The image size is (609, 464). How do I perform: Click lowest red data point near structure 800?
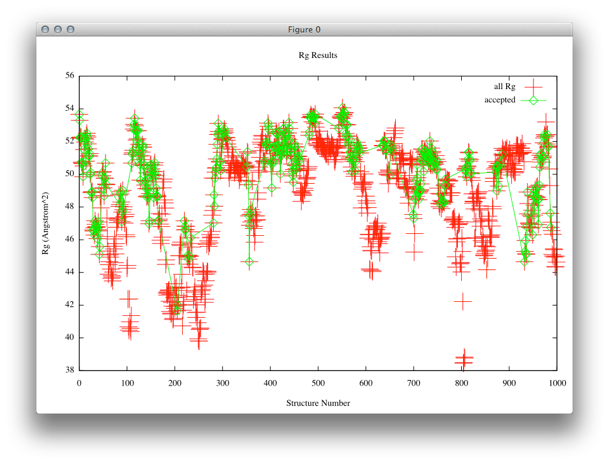pos(463,358)
